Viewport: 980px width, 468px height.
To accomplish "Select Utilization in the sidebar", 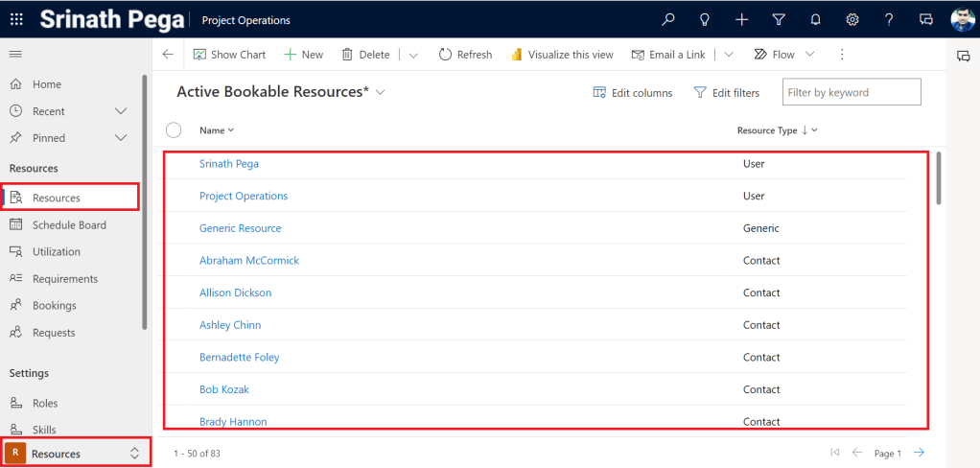I will [57, 252].
